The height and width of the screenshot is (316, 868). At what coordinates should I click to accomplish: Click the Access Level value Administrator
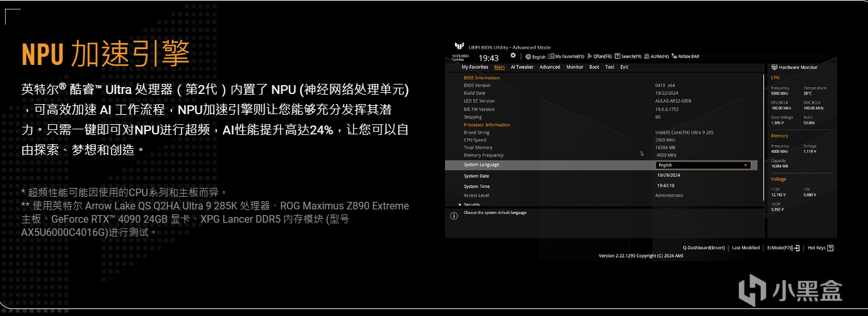[x=669, y=196]
